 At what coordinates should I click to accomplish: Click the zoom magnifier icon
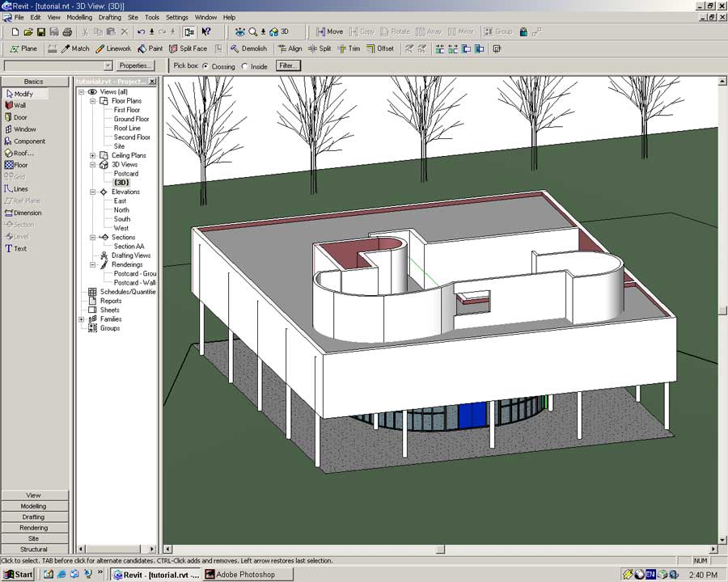click(252, 32)
